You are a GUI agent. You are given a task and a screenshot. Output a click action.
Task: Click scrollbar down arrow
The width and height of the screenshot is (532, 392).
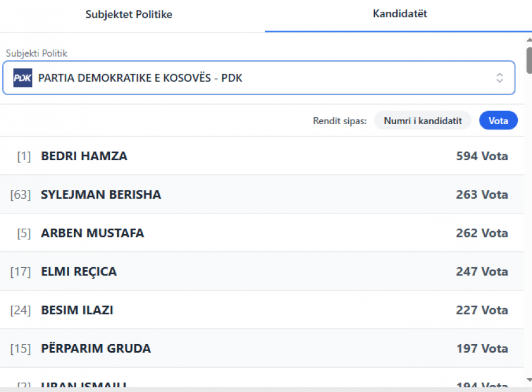click(x=528, y=379)
